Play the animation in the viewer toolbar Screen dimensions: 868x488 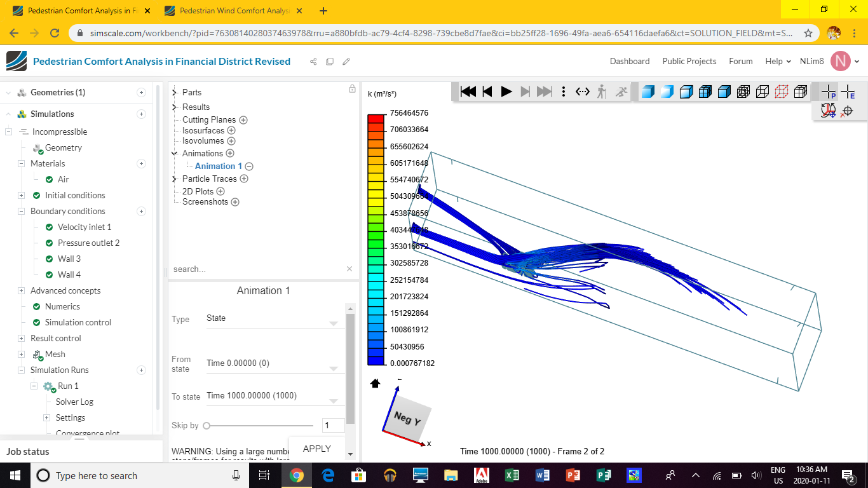[x=506, y=91]
